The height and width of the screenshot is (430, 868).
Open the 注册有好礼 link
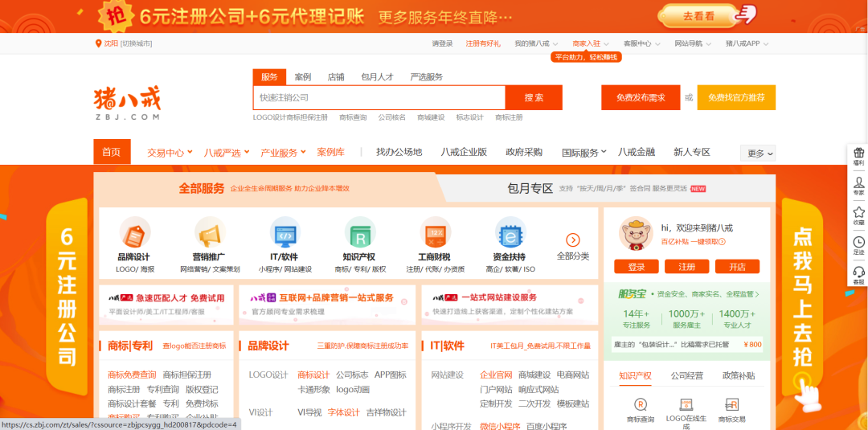pos(483,43)
